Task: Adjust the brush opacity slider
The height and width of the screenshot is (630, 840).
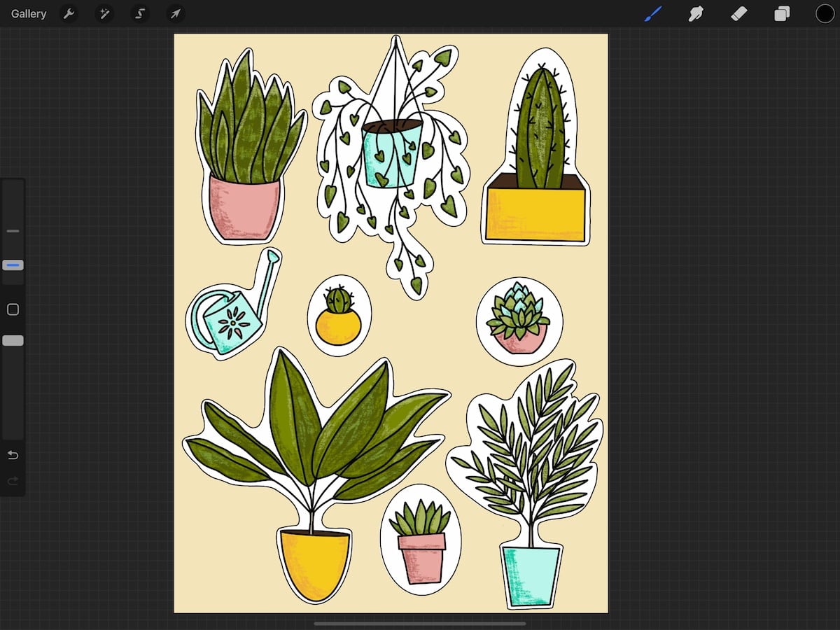Action: (12, 340)
